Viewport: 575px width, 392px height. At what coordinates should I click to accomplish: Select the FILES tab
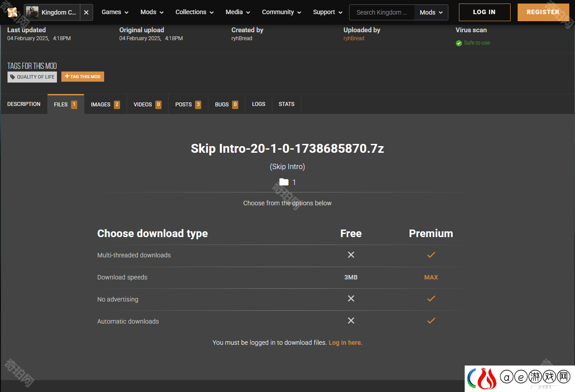pos(66,104)
